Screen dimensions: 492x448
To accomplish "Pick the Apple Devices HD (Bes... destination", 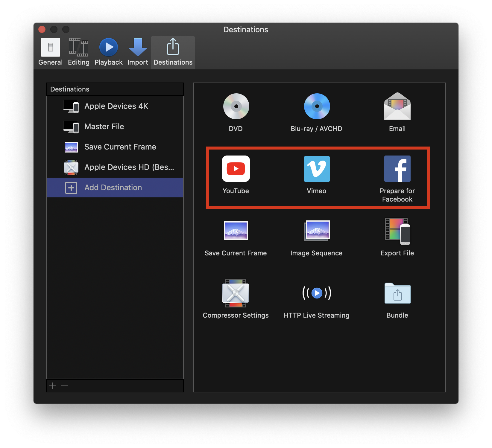I will [115, 167].
